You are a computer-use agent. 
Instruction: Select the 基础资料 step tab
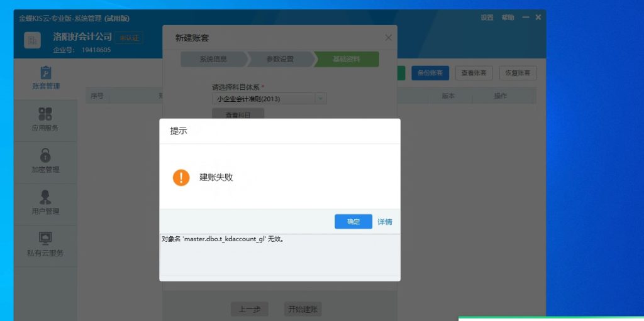(x=347, y=60)
